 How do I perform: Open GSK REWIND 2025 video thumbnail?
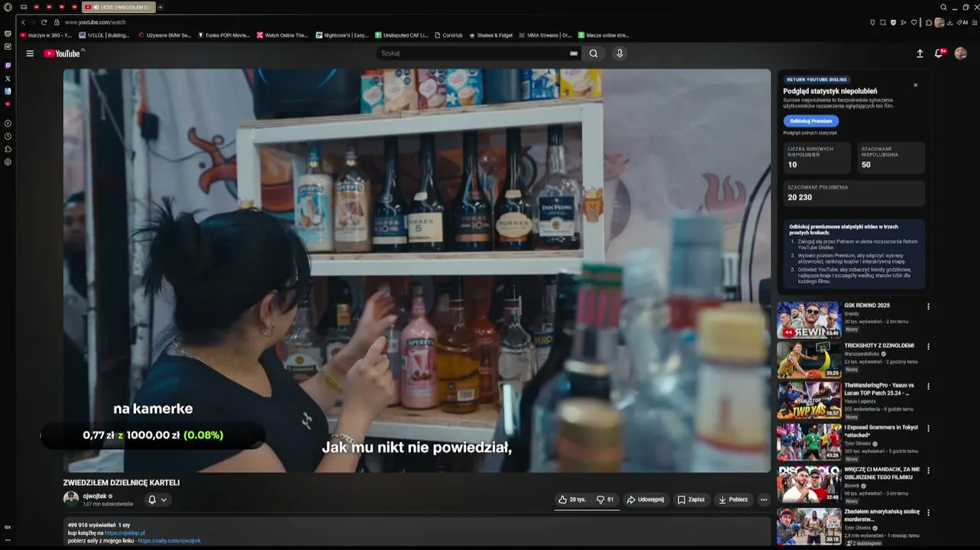pos(809,320)
